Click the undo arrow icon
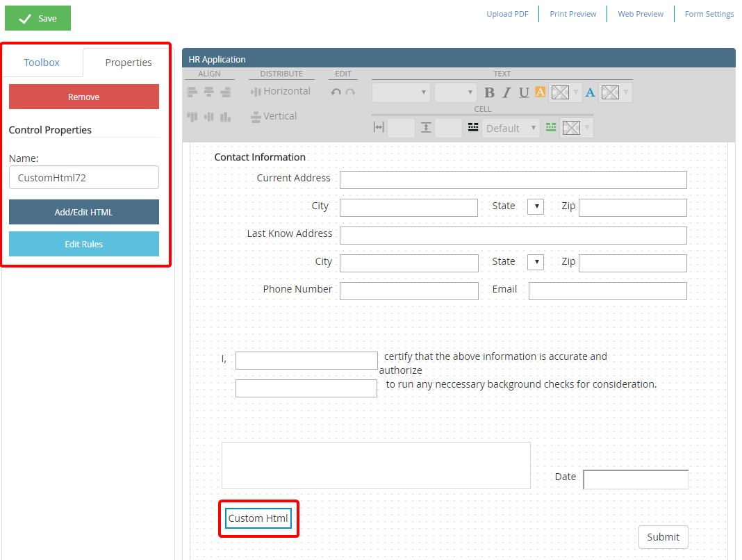The image size is (742, 560). (336, 92)
